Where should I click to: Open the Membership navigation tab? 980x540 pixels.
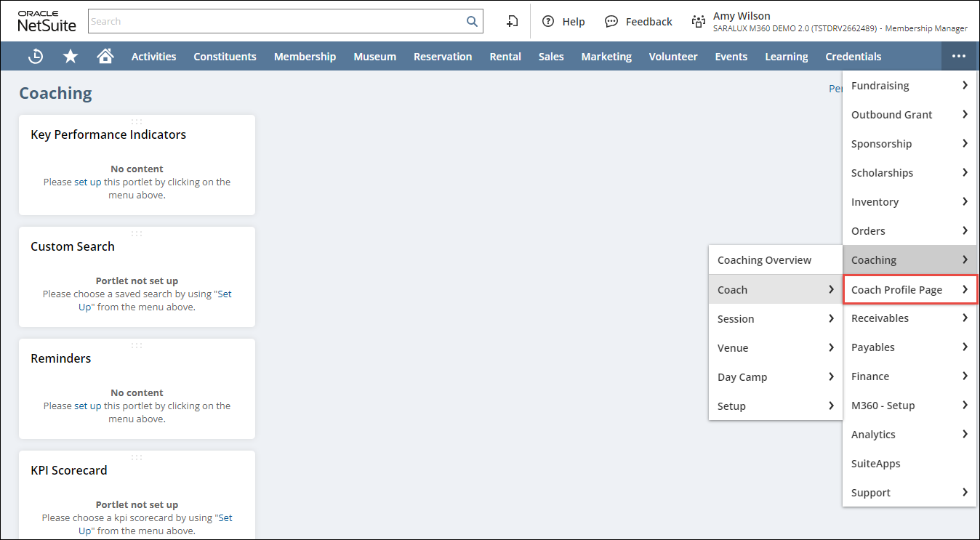click(305, 57)
